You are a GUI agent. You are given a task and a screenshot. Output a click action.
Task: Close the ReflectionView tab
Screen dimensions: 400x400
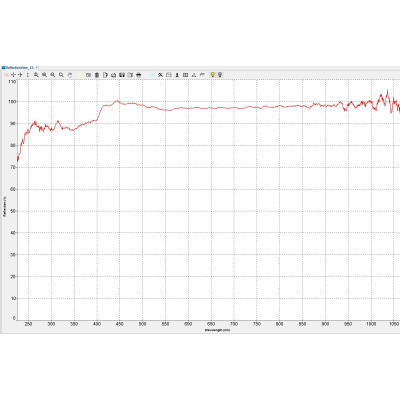point(37,68)
